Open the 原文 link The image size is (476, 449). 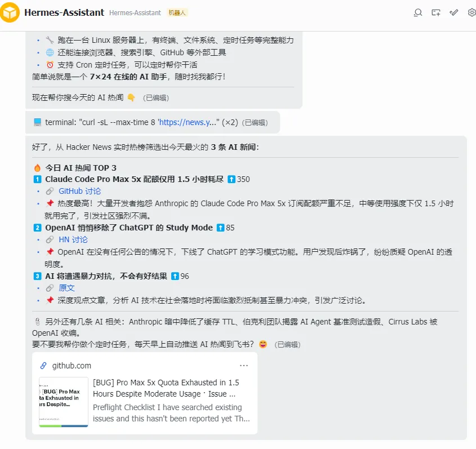(66, 288)
